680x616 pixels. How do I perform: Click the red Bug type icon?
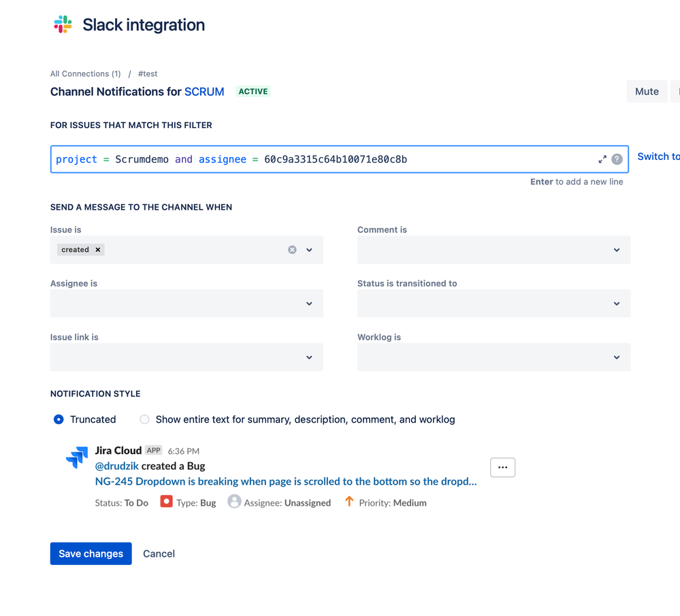[x=166, y=502]
